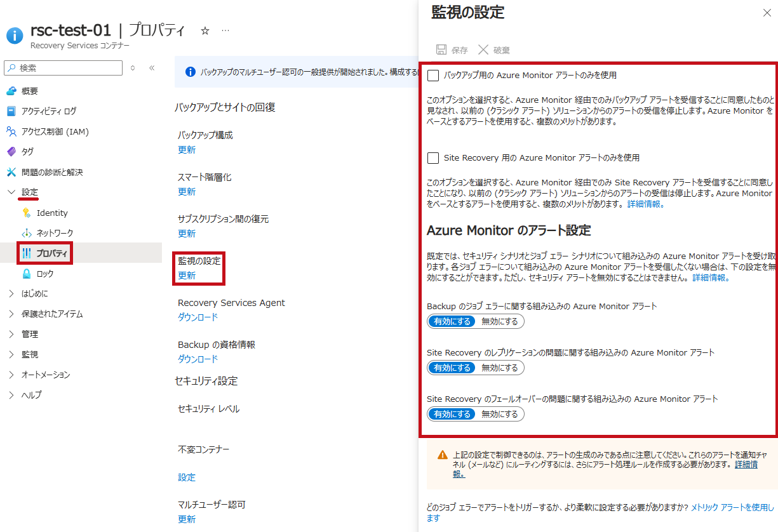
Task: Select 無効にする for Backup job error alerts
Action: 499,321
